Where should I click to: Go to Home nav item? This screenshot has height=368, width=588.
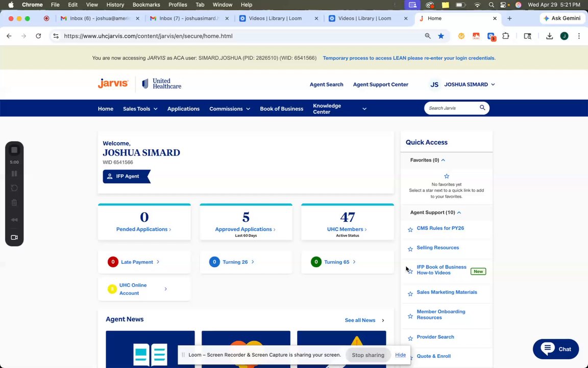(105, 108)
